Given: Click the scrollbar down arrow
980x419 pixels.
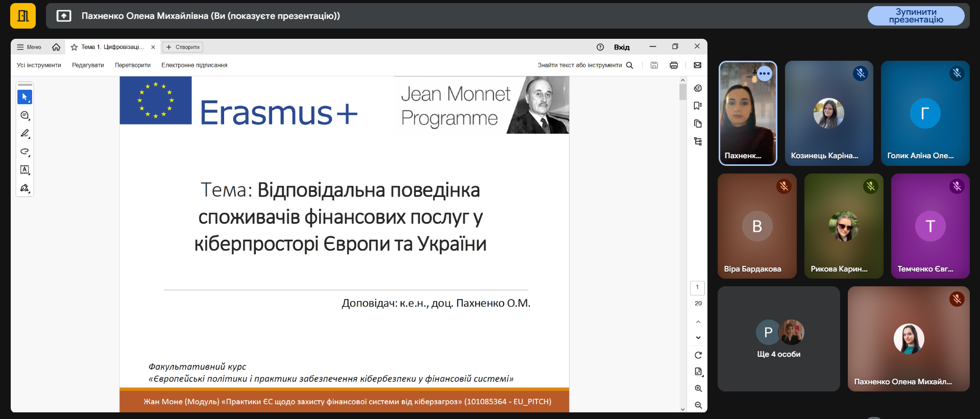Looking at the screenshot, I should pos(683,409).
